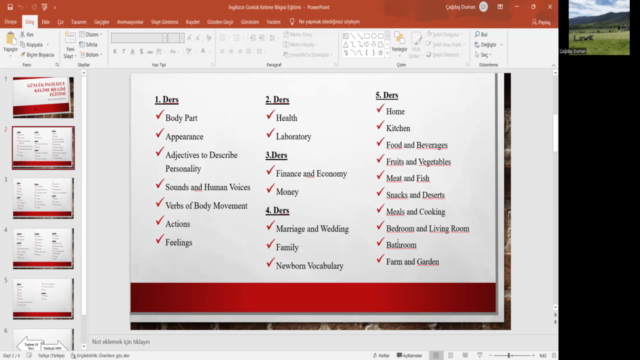Fit slide to window icon
Screen dimensions: 640x360
coord(554,356)
